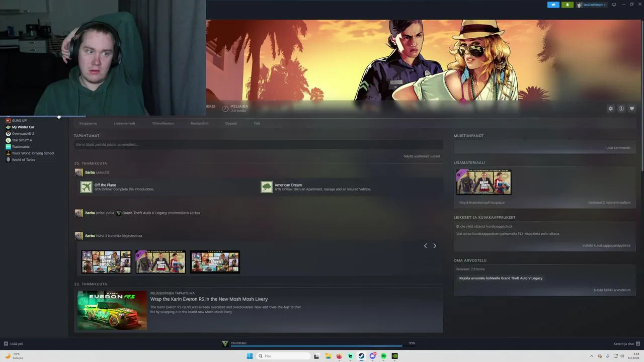The height and width of the screenshot is (362, 644).
Task: Open Wrap the Karin Everon RS headline
Action: coord(209,299)
